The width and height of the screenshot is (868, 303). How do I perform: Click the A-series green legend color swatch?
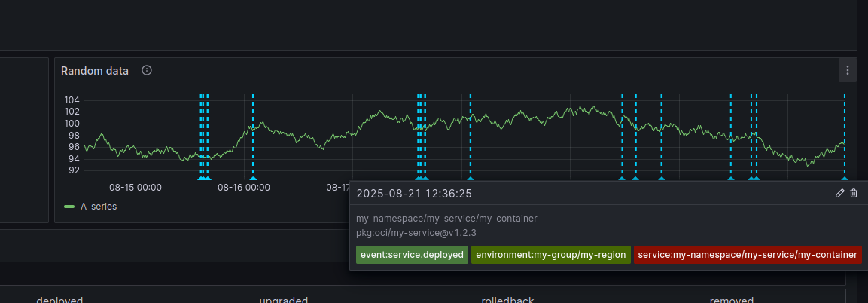pyautogui.click(x=69, y=207)
